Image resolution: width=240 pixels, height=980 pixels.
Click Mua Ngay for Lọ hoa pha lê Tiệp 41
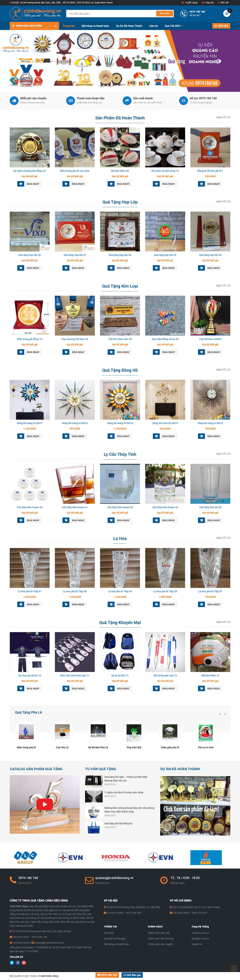[30, 604]
